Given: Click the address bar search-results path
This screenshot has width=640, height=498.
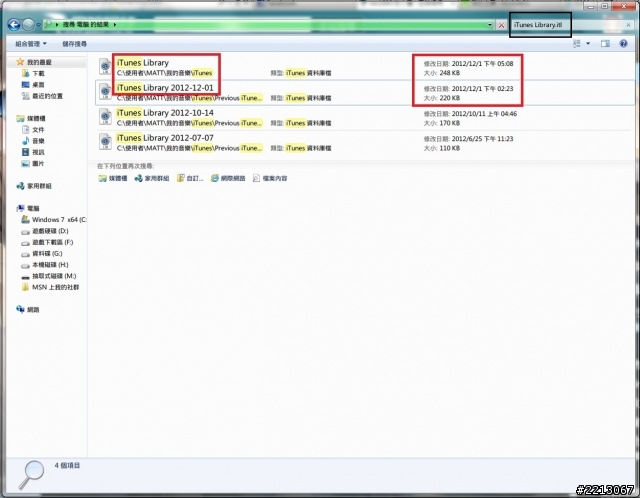Looking at the screenshot, I should point(86,24).
